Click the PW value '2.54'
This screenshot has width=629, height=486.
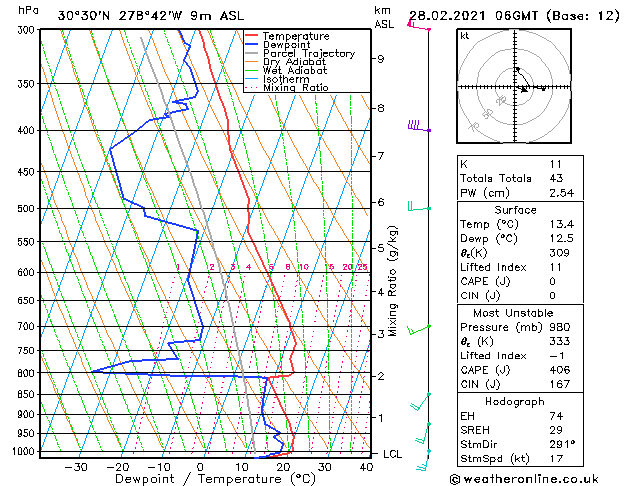[x=562, y=193]
